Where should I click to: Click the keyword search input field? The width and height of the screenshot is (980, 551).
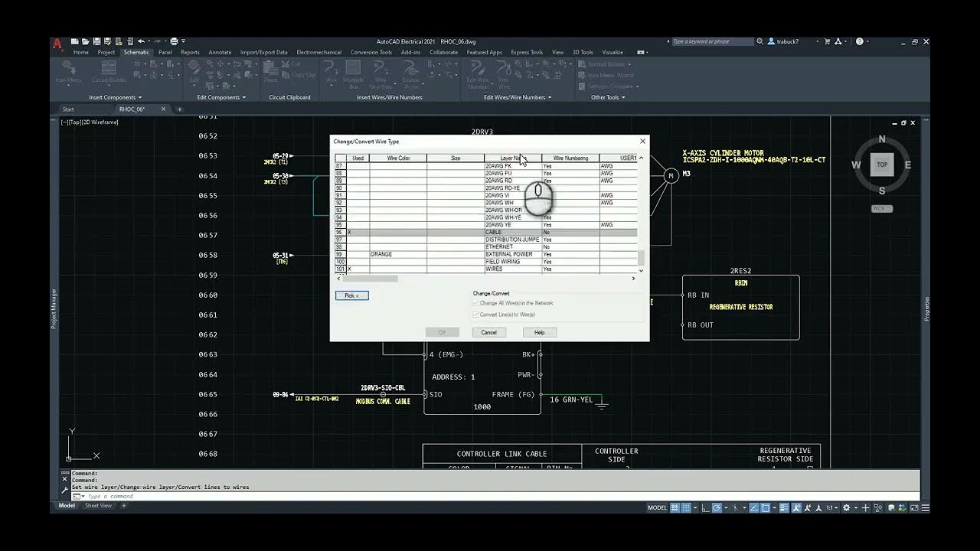coord(712,41)
